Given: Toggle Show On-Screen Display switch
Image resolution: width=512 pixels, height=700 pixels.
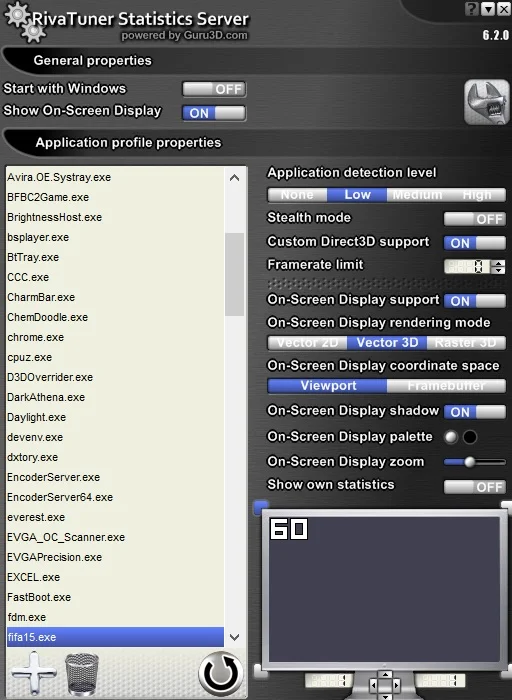Looking at the screenshot, I should (214, 113).
